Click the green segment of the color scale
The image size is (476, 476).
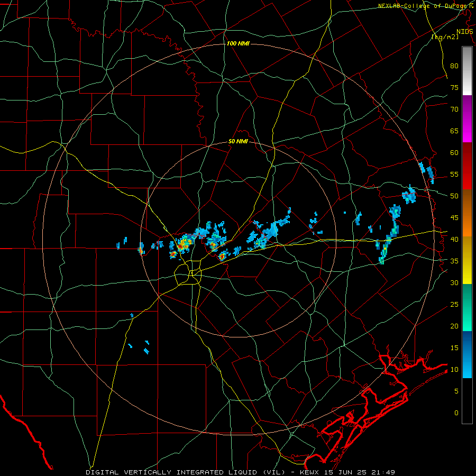pos(467,307)
